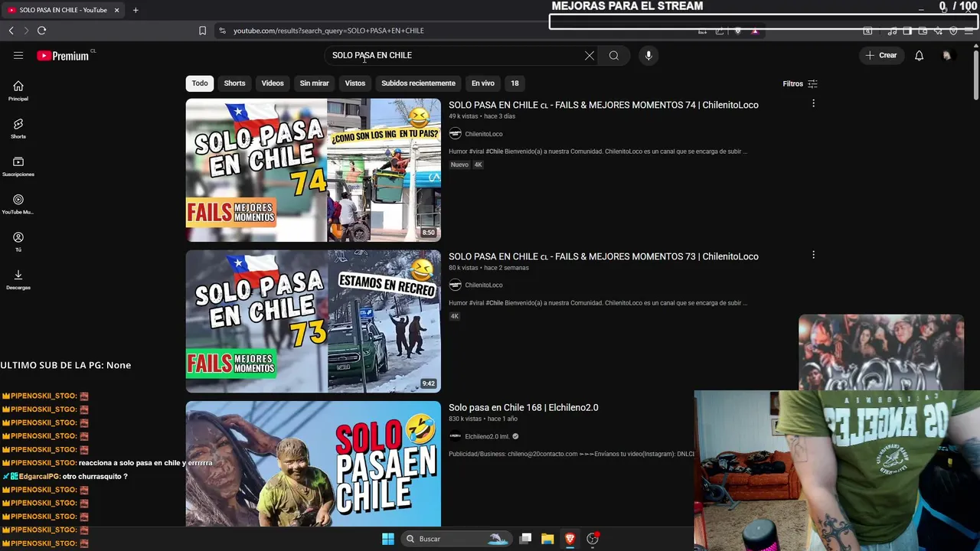Select the Videos filter chip
Screen dimensions: 980x551
coord(273,83)
